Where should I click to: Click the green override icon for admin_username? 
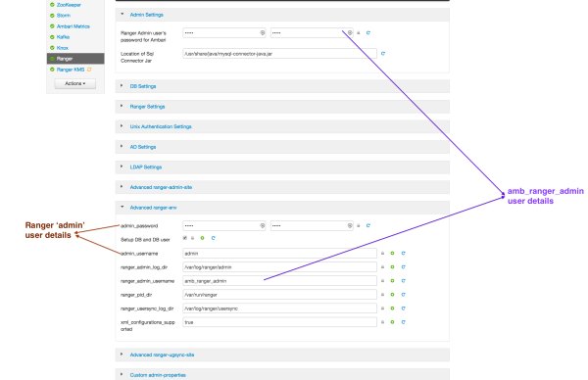pyautogui.click(x=392, y=254)
